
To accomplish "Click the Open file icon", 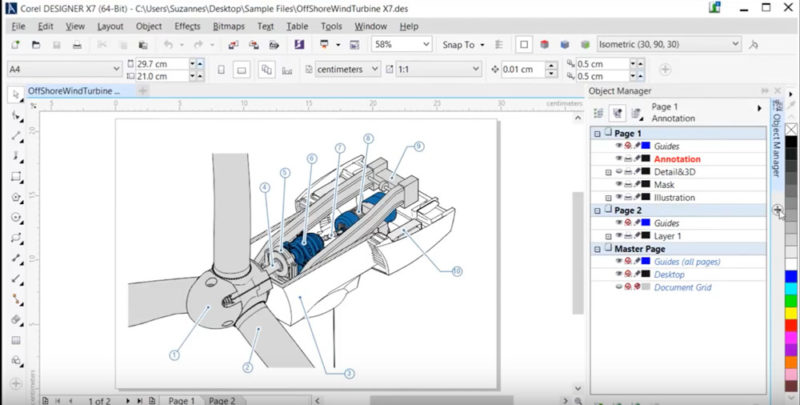I will coord(36,45).
